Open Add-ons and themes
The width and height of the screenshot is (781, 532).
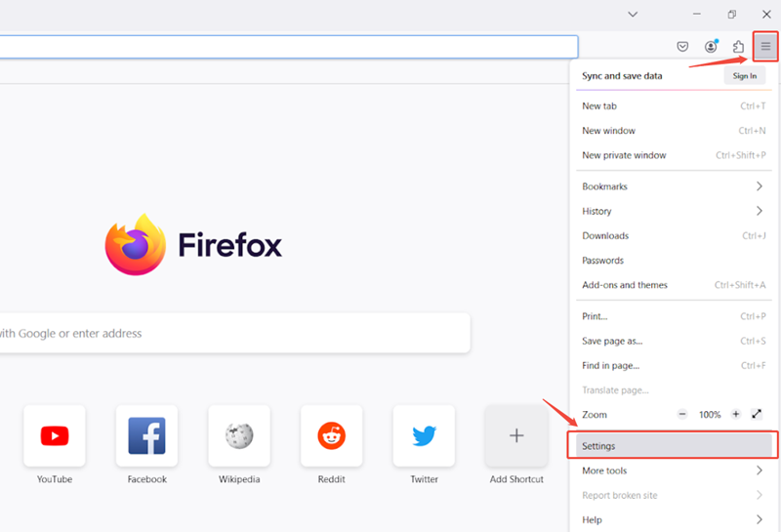click(674, 285)
